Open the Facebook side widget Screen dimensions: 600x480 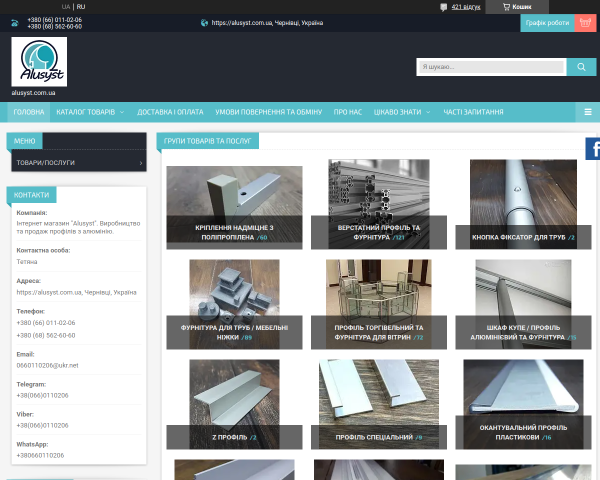pos(593,149)
